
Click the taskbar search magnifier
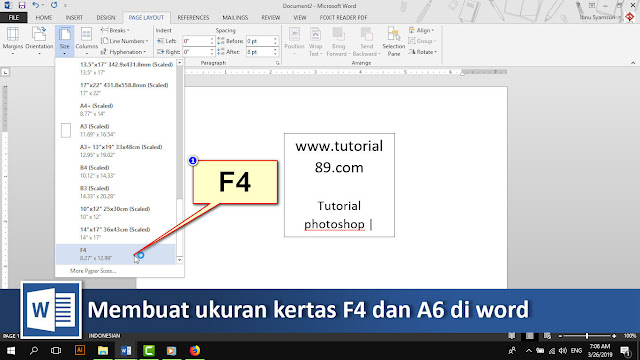pos(34,350)
